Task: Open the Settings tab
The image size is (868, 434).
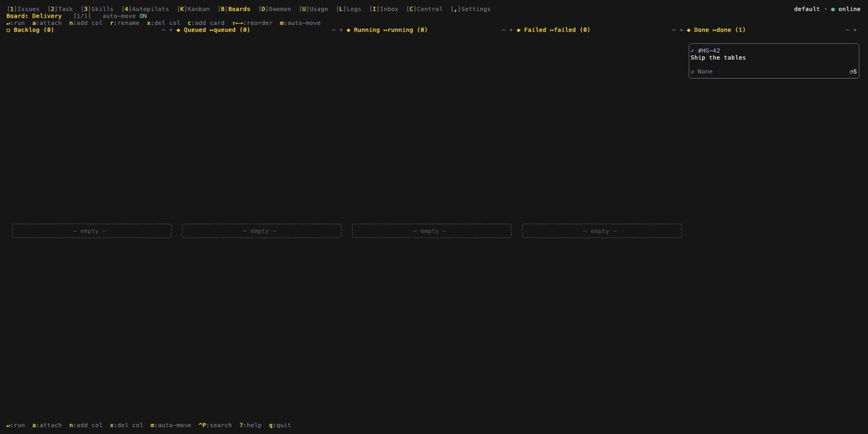Action: click(471, 9)
